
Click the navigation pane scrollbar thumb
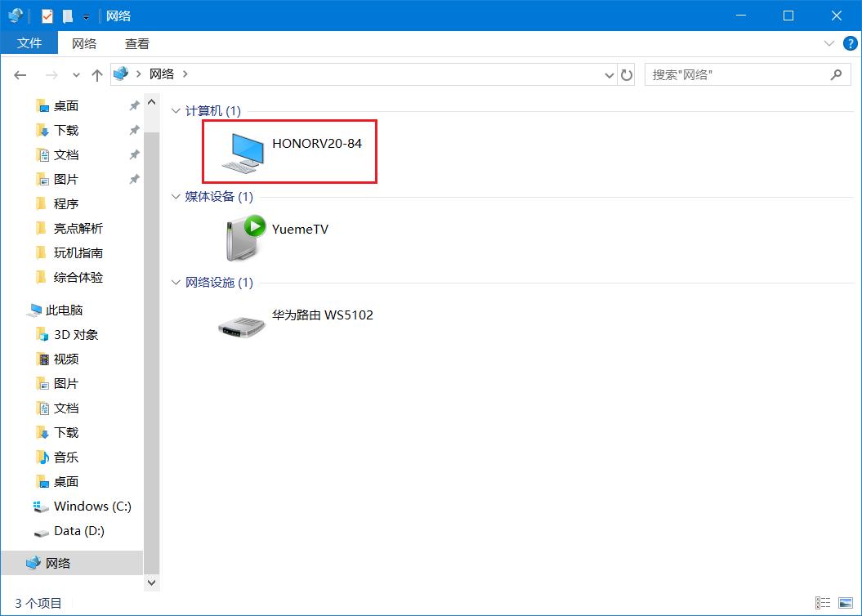(x=152, y=351)
